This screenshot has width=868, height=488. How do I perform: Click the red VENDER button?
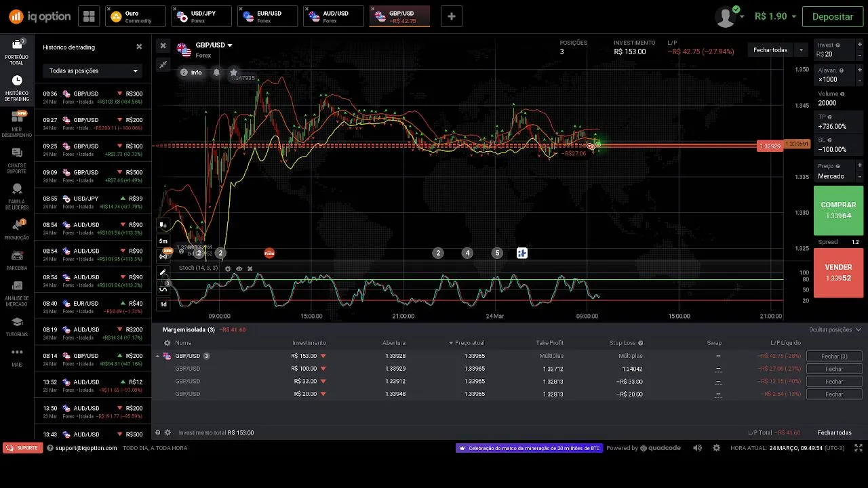pyautogui.click(x=838, y=272)
